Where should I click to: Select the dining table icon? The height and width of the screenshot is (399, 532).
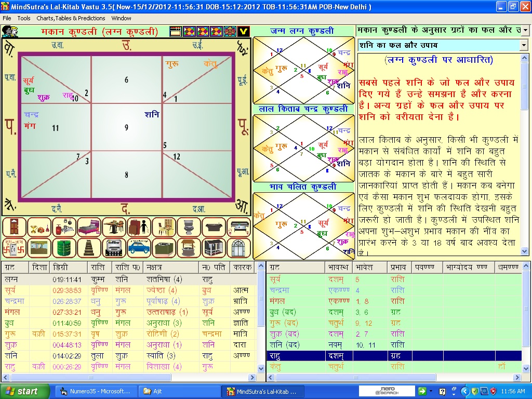[x=114, y=227]
